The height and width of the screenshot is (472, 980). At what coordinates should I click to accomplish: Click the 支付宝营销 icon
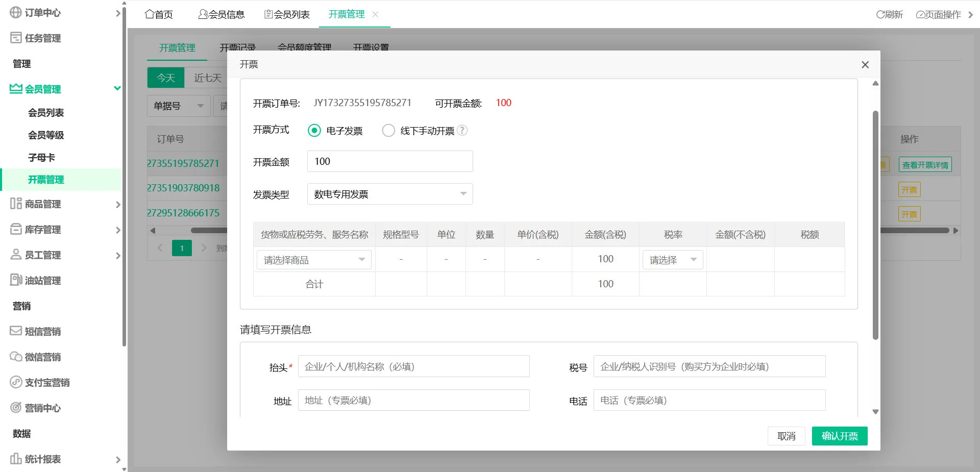(x=16, y=382)
